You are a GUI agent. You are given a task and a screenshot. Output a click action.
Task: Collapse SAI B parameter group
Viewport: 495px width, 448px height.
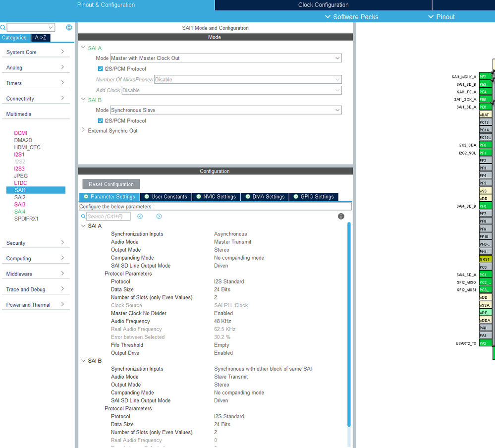[x=83, y=361]
